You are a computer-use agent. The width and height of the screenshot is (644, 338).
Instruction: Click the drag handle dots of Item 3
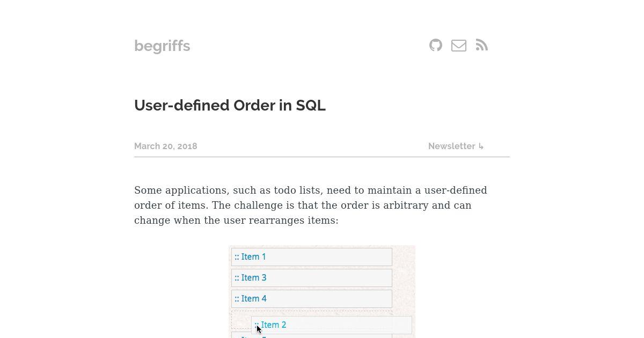click(x=237, y=278)
